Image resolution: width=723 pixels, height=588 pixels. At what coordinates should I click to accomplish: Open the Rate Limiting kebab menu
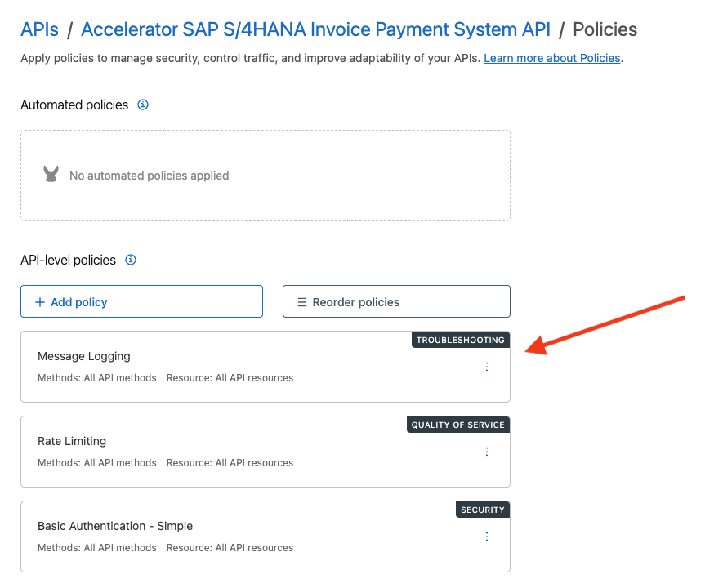click(x=487, y=452)
